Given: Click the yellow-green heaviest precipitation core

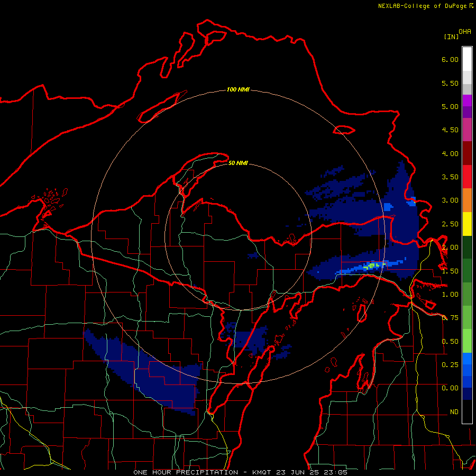Looking at the screenshot, I should point(372,266).
